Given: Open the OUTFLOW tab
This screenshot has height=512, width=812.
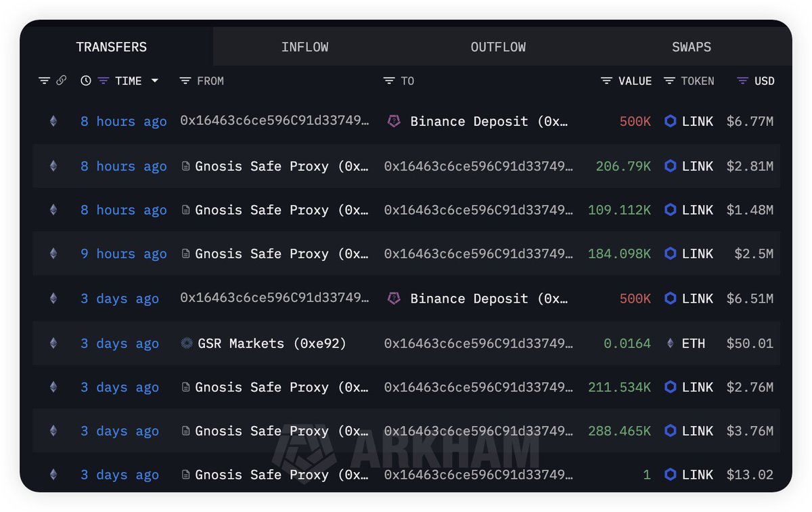Looking at the screenshot, I should point(498,47).
